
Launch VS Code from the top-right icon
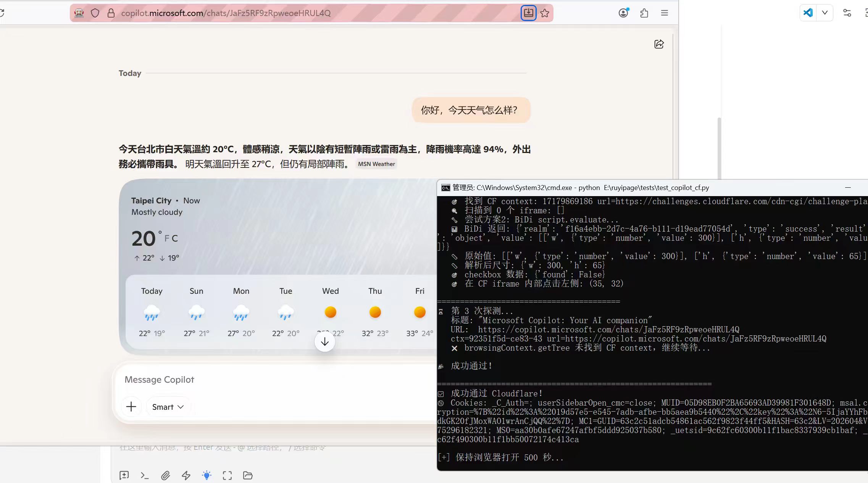[808, 13]
